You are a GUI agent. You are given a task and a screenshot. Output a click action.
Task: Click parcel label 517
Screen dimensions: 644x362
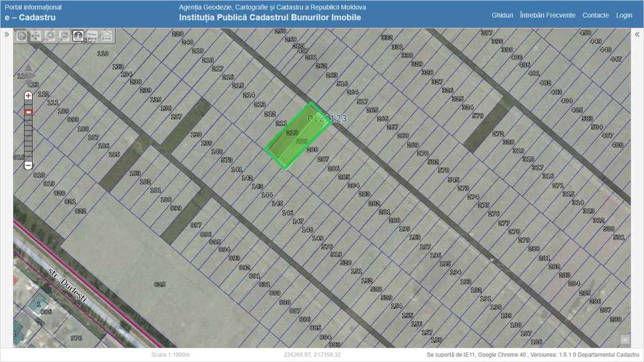pos(362,102)
